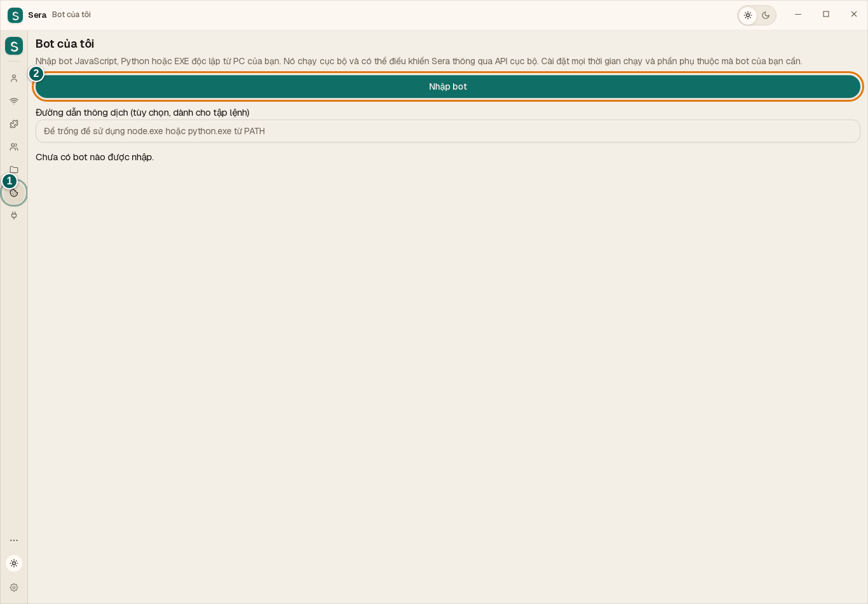Switch to dark theme with moon toggle
Image resolution: width=868 pixels, height=604 pixels.
coord(766,15)
